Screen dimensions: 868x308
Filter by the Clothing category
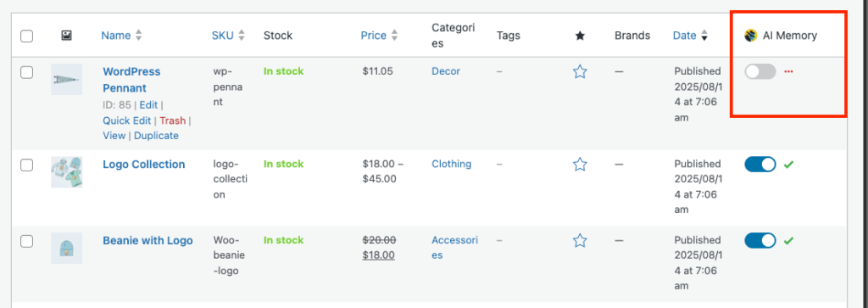click(451, 164)
